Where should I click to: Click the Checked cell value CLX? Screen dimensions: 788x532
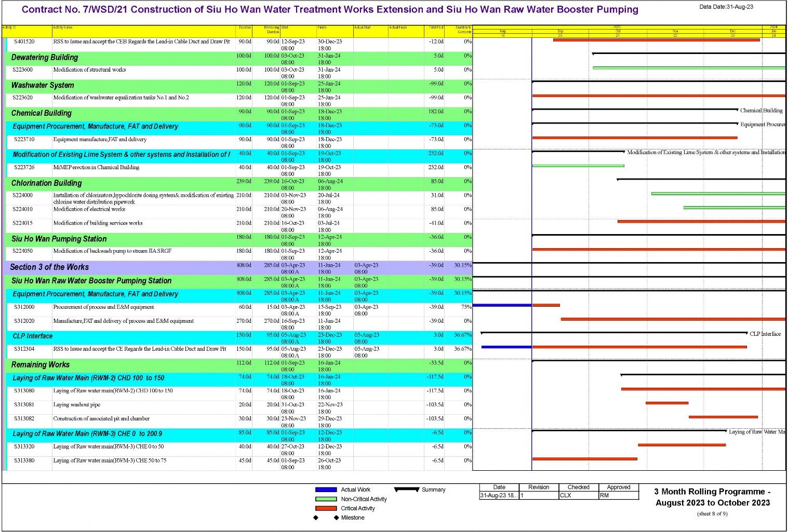tap(566, 496)
